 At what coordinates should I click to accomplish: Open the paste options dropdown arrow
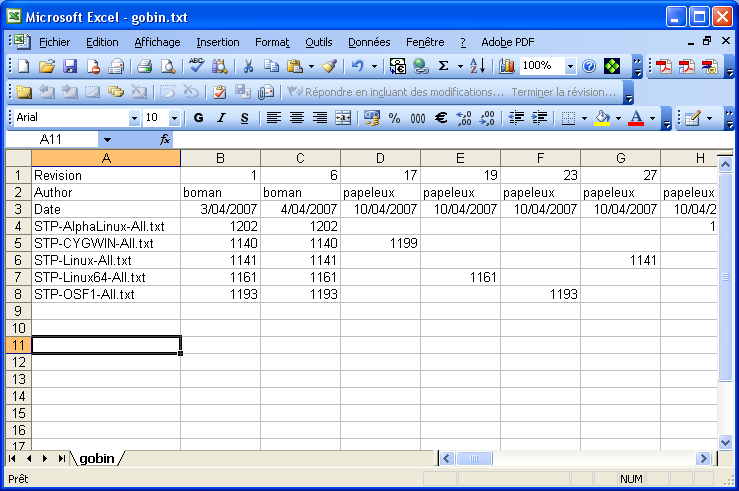311,66
